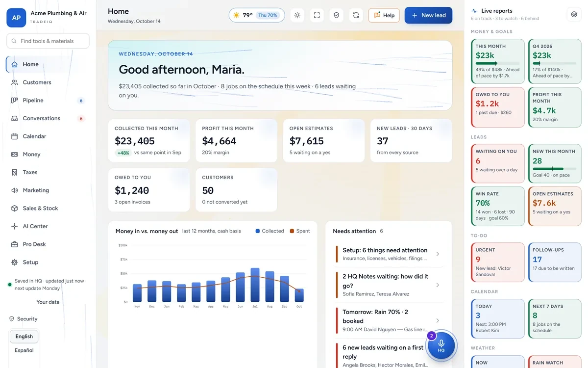Click the Pro Desk briefcase icon
Viewport: 588px width, 368px height.
pos(14,244)
